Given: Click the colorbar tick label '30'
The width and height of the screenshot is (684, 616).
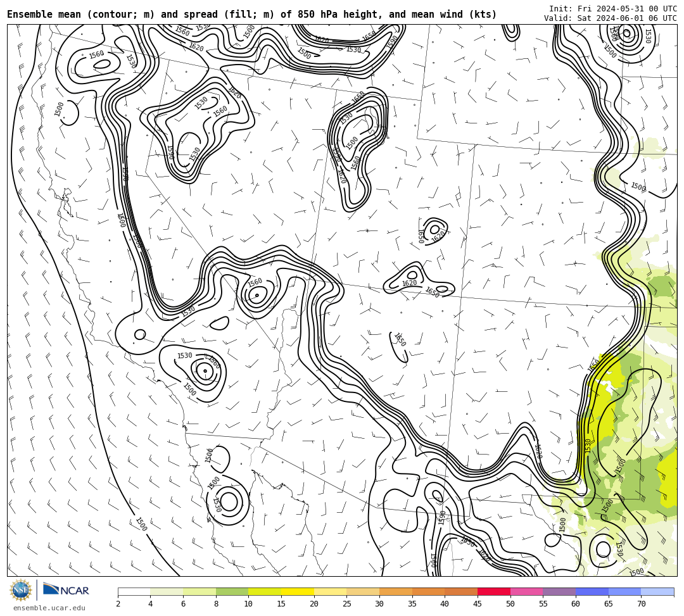Looking at the screenshot, I should coord(379,604).
